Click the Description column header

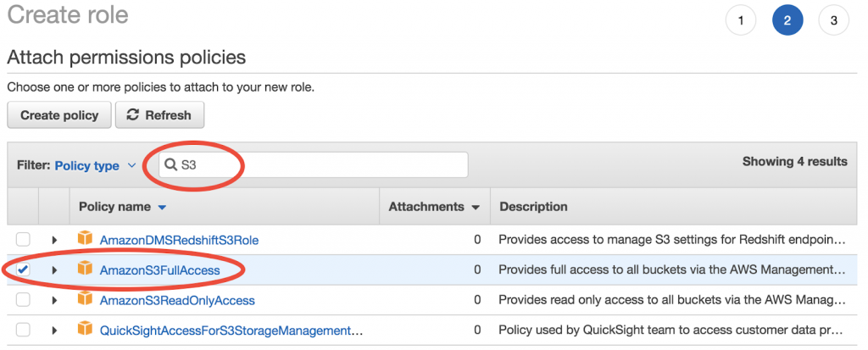534,207
